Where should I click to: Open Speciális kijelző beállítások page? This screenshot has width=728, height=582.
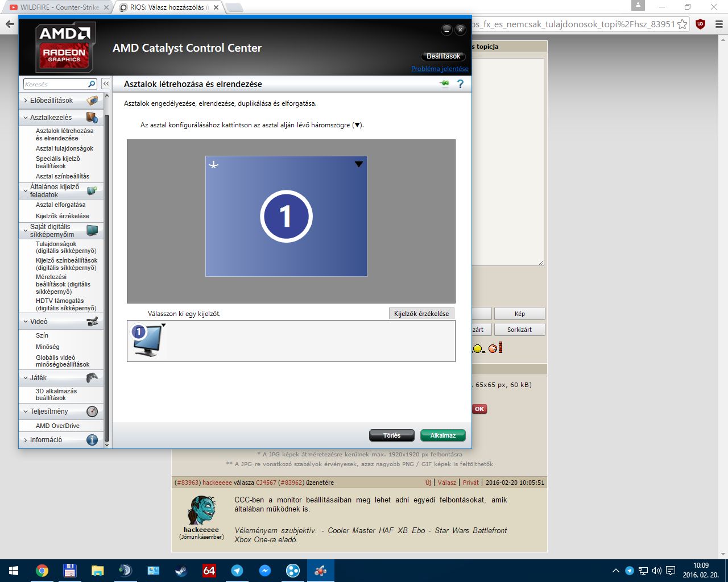58,163
